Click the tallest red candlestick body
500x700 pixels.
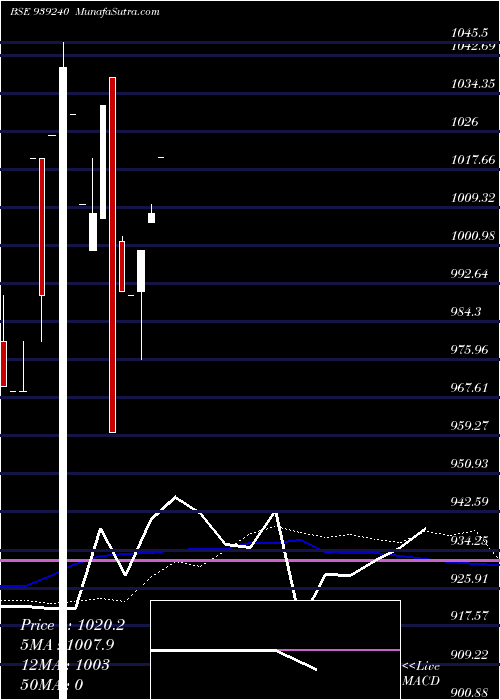(112, 255)
